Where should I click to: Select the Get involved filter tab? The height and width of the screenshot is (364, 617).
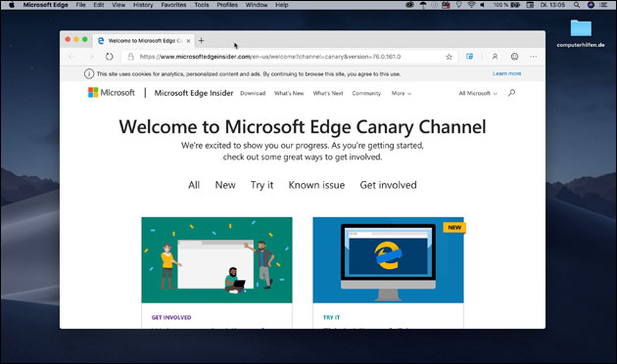388,185
